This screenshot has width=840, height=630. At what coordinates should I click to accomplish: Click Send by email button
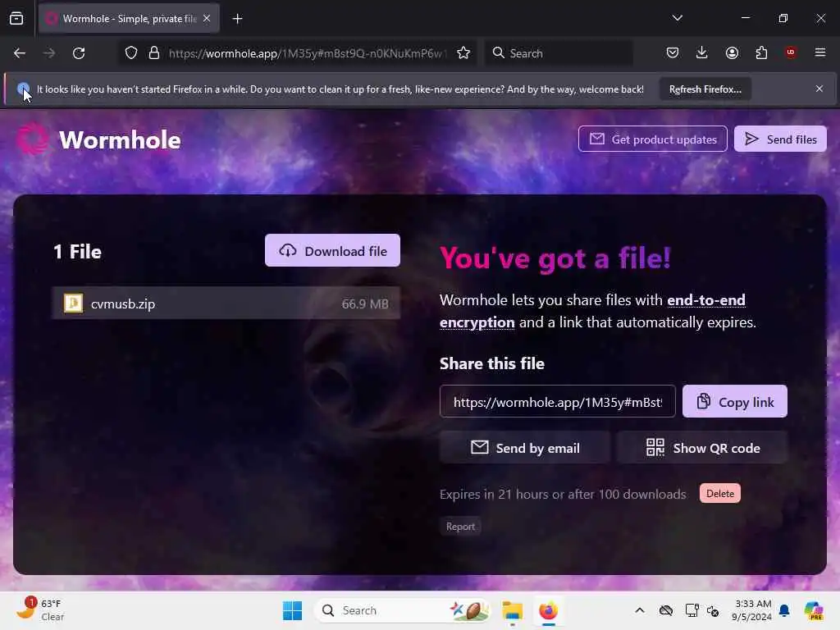coord(524,448)
